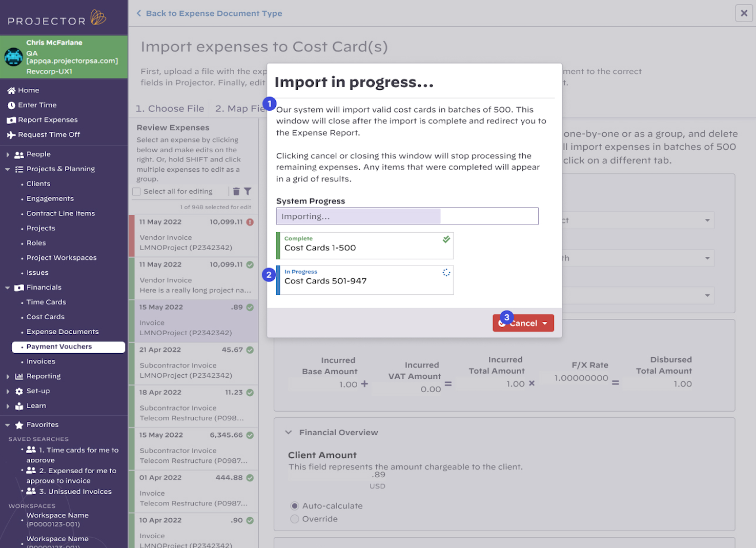
Task: Click the Projector logo at top left
Action: (x=57, y=18)
